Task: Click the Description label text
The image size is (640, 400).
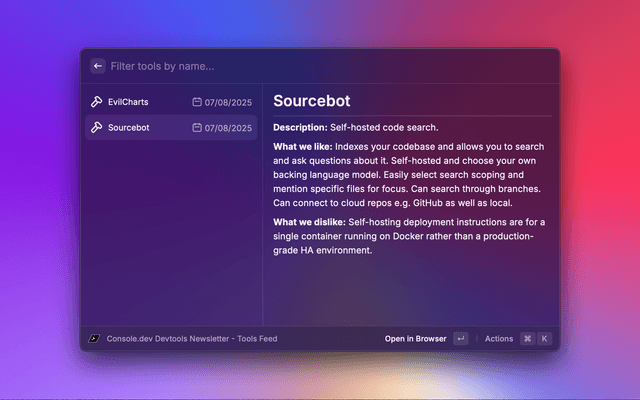Action: click(299, 128)
